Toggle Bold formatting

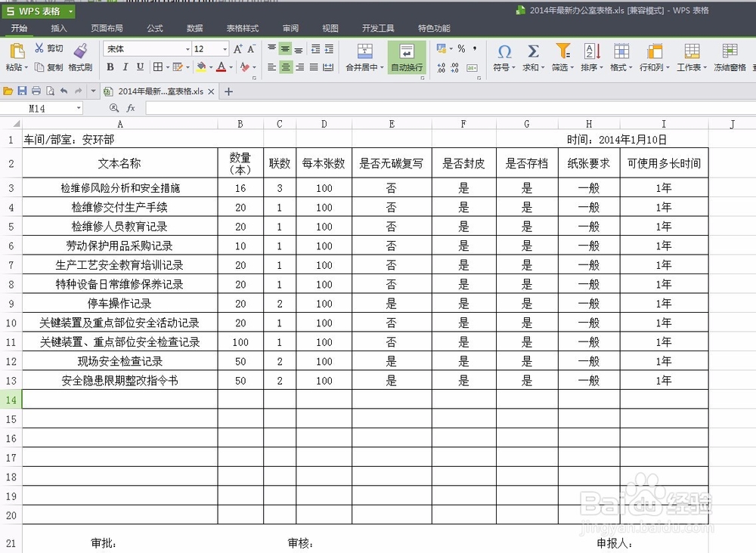[110, 67]
